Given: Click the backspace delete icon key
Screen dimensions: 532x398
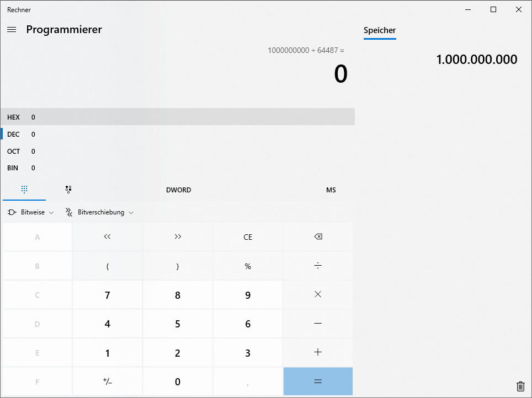Looking at the screenshot, I should (318, 236).
